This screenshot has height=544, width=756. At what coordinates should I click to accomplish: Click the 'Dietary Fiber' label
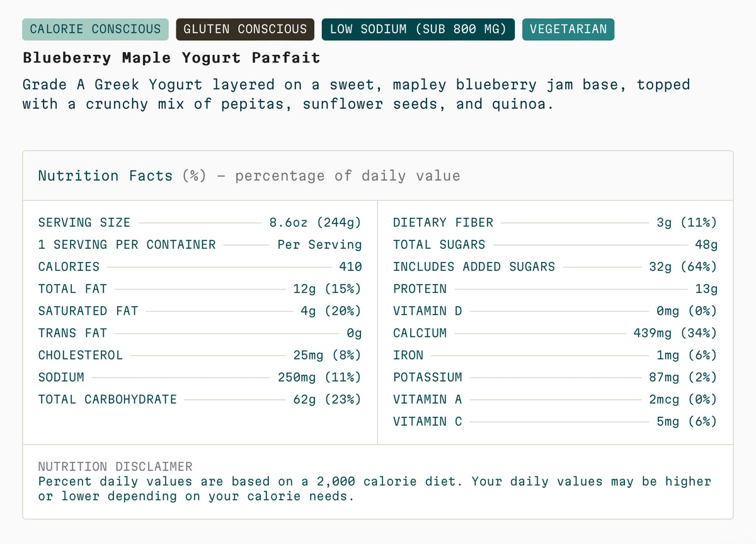click(x=444, y=222)
